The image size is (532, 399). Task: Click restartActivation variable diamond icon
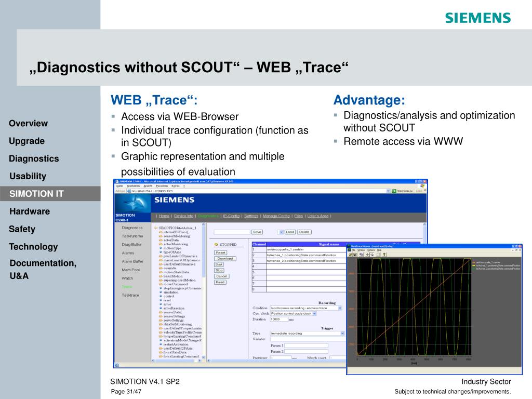point(161,344)
